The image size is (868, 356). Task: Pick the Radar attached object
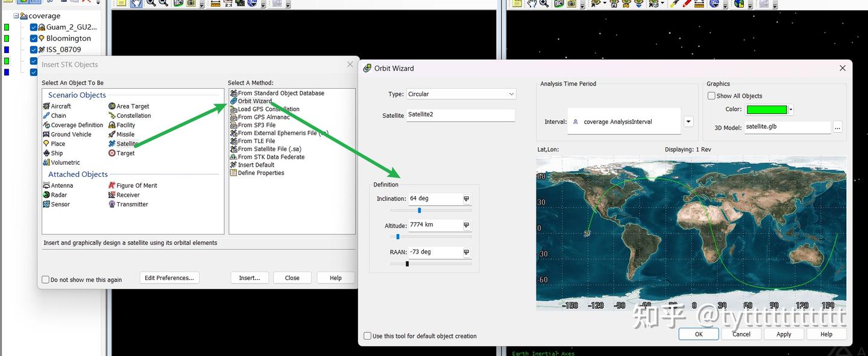[x=55, y=195]
